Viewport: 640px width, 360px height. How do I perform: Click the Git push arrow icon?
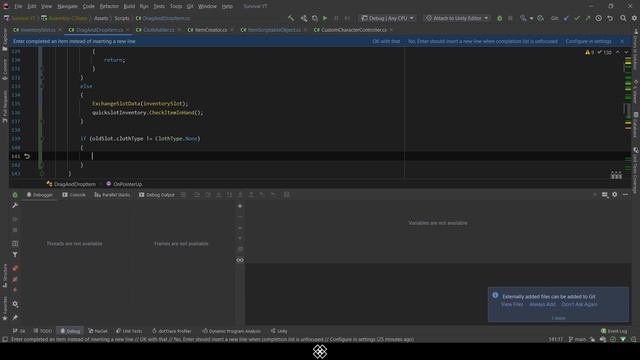(588, 18)
